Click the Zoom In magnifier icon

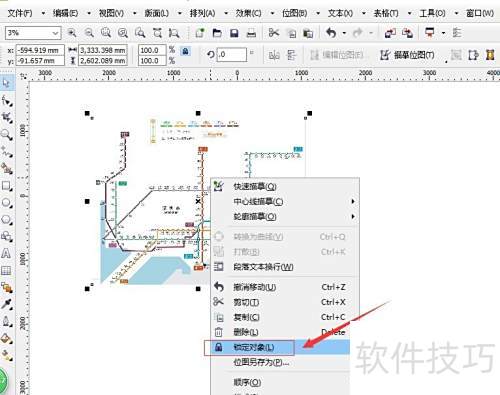point(72,33)
